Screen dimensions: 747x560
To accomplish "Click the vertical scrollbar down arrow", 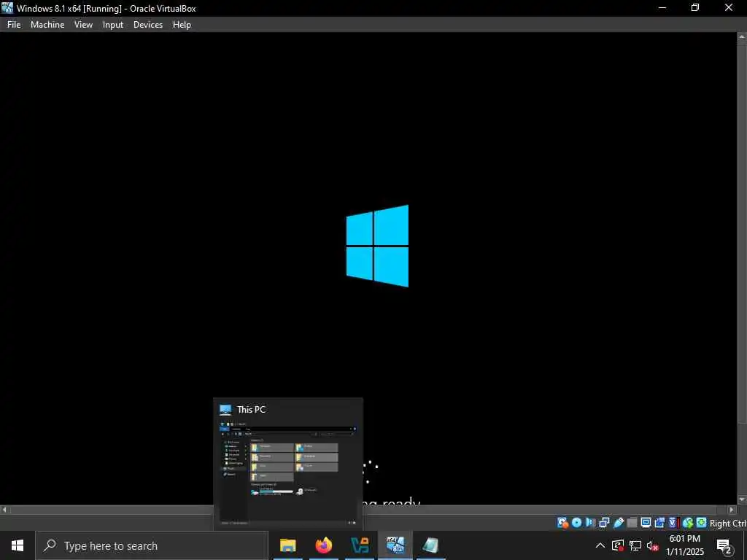I will tap(742, 499).
